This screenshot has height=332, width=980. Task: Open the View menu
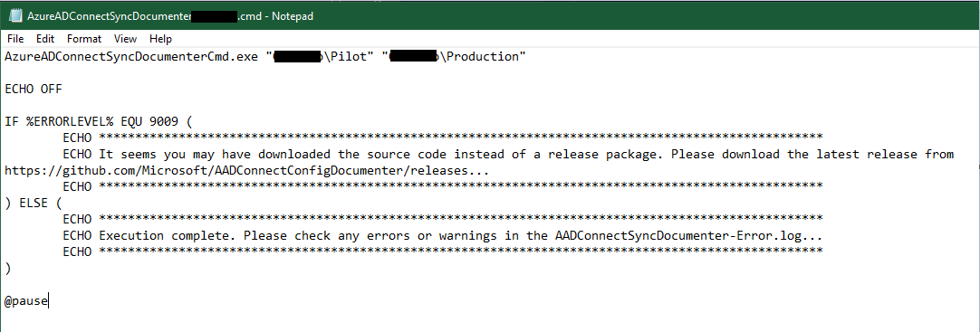[x=125, y=39]
